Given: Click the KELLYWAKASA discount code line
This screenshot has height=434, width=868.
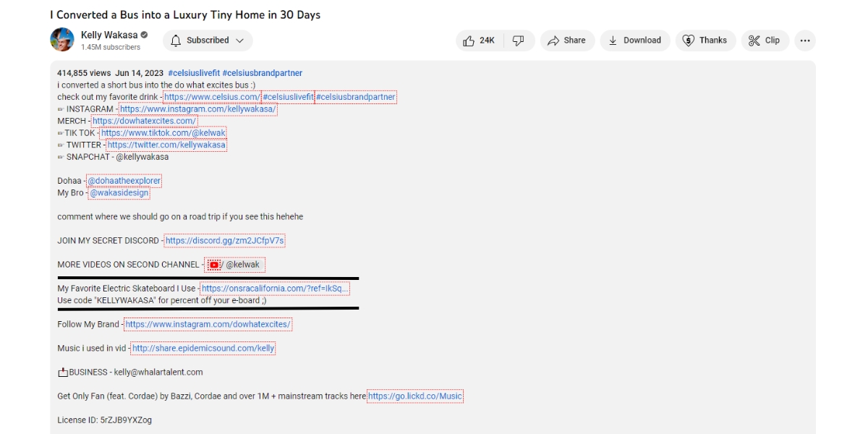Looking at the screenshot, I should (x=162, y=300).
